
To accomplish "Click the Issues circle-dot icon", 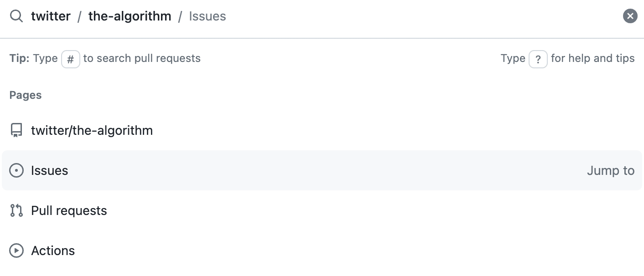I will [16, 171].
